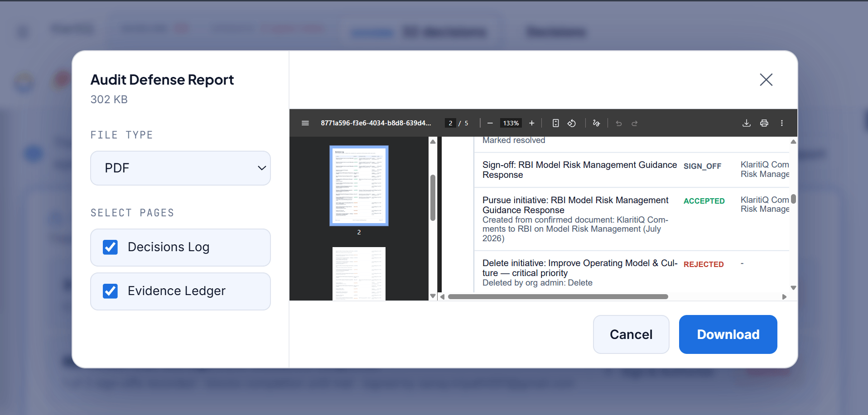868x415 pixels.
Task: Download the PDF via toolbar icon
Action: 747,123
